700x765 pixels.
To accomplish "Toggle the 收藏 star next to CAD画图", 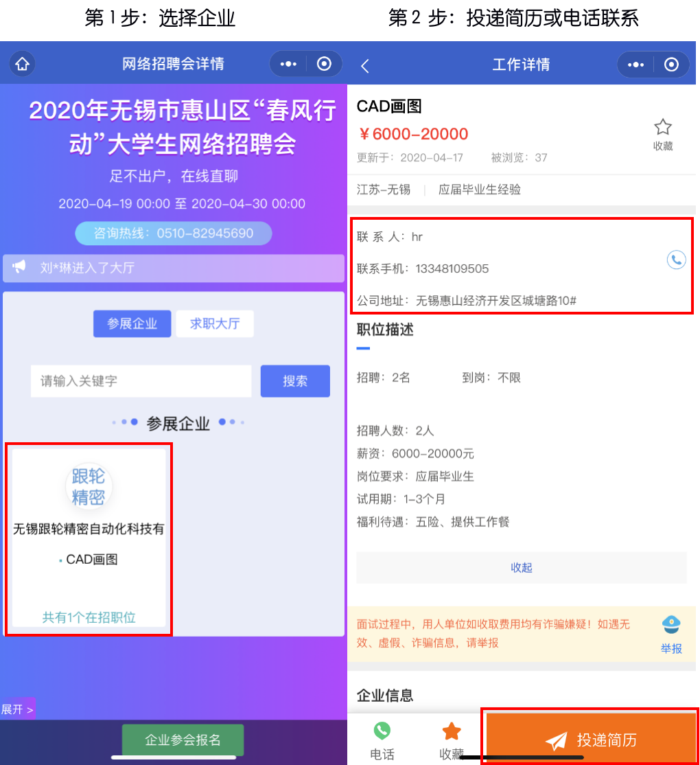I will pos(662,126).
